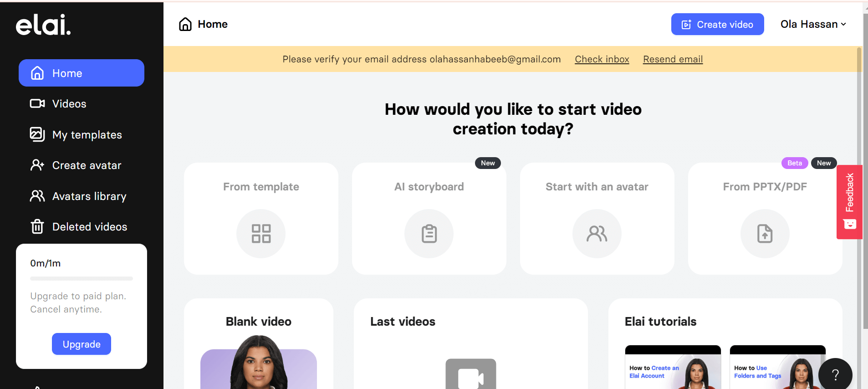
Task: Open Home in the sidebar
Action: (x=82, y=73)
